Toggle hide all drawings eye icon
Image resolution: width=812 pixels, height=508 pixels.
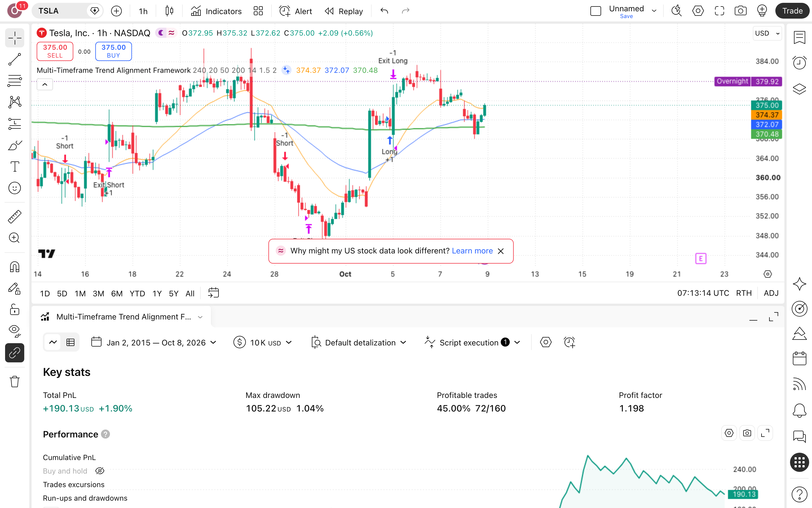coord(14,331)
